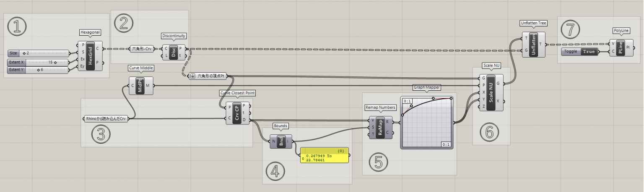The height and width of the screenshot is (192, 644).
Task: Select the Rhinoから読み込んだCrv parameter
Action: (106, 119)
